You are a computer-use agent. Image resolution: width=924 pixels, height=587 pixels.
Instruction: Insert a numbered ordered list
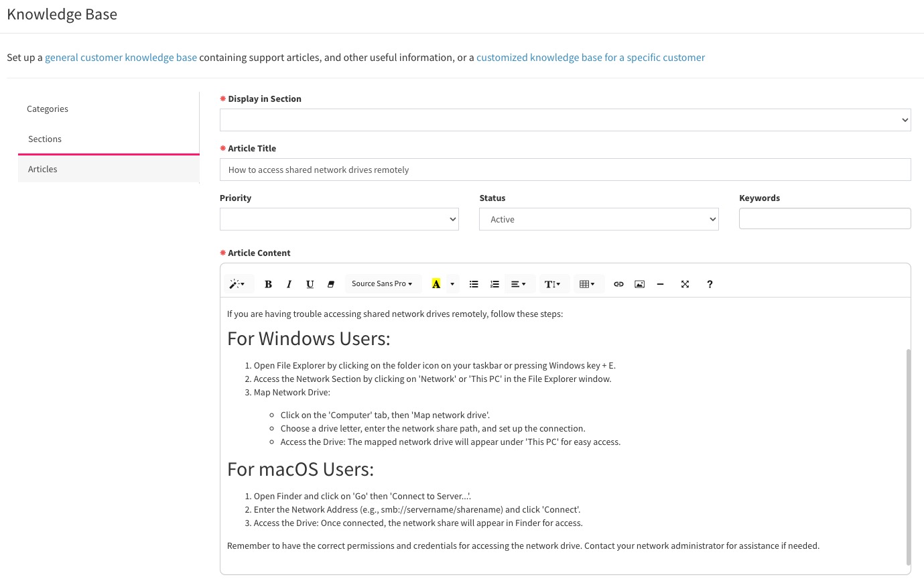(494, 284)
